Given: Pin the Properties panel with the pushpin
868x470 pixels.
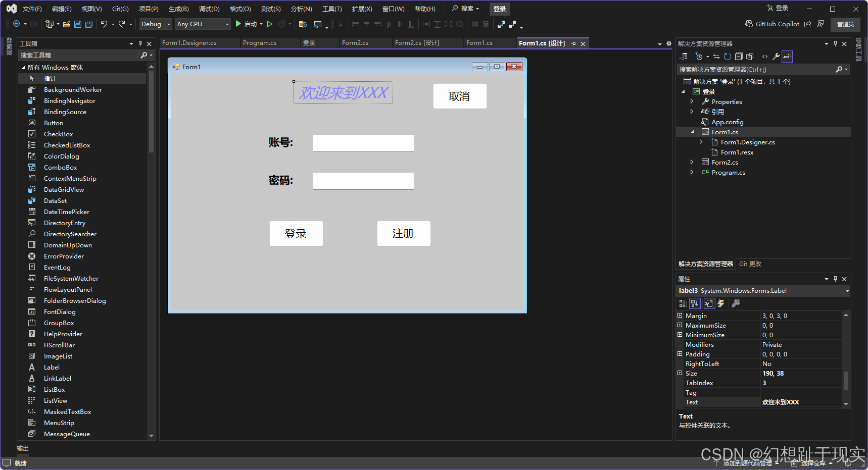Looking at the screenshot, I should coord(835,279).
